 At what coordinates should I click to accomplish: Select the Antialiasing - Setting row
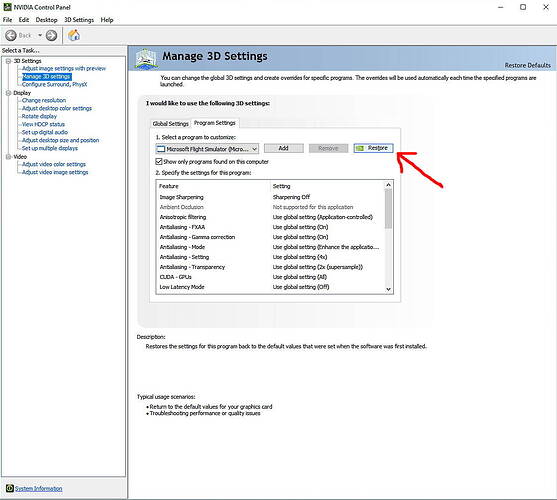pyautogui.click(x=270, y=257)
